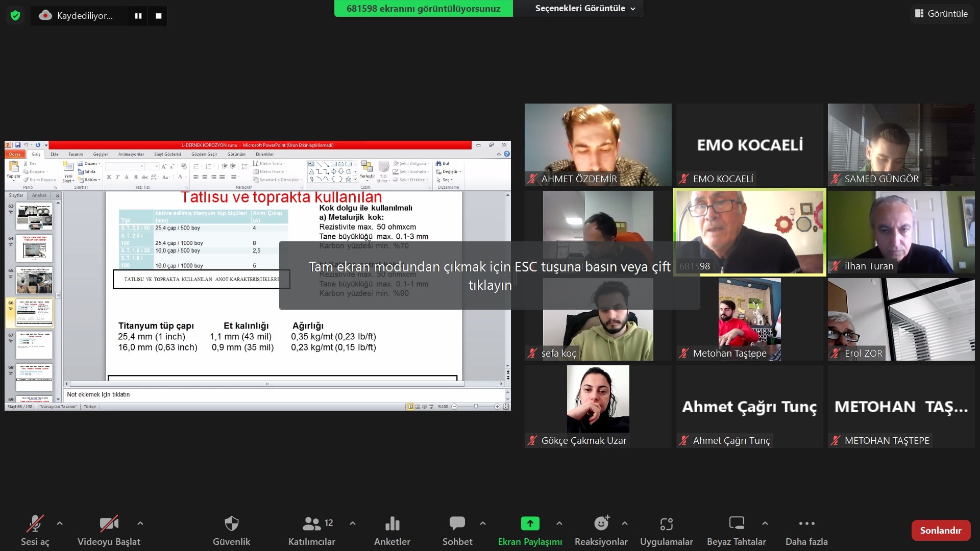Select the Gökçe Çakmak Uzar video tile

tap(598, 407)
